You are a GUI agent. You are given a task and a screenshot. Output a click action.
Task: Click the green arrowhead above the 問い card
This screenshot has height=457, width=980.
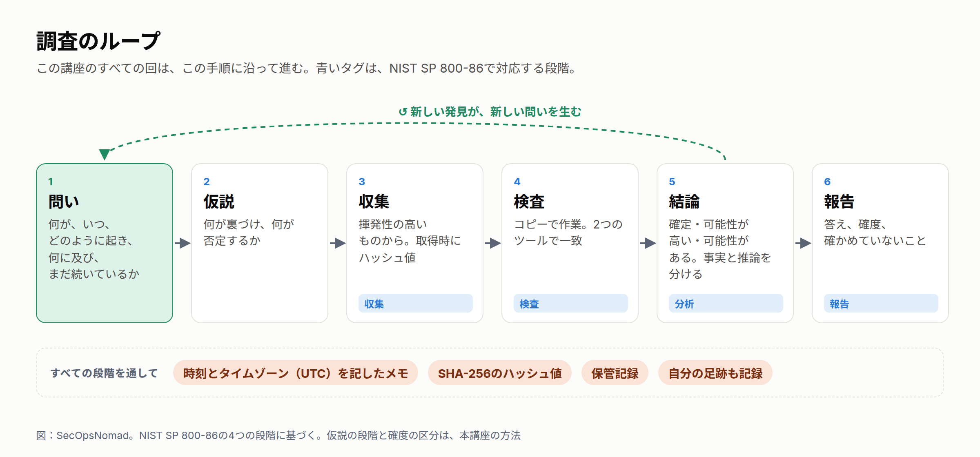pos(105,154)
